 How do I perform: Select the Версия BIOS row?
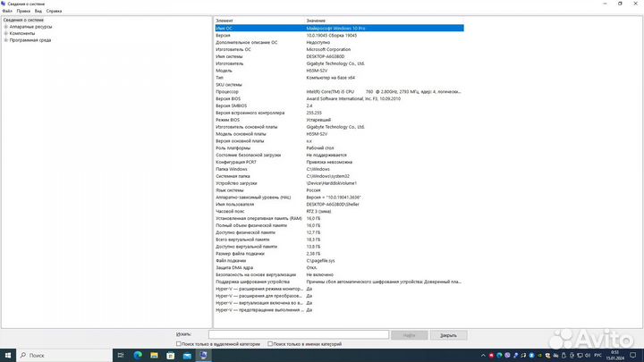pyautogui.click(x=339, y=99)
